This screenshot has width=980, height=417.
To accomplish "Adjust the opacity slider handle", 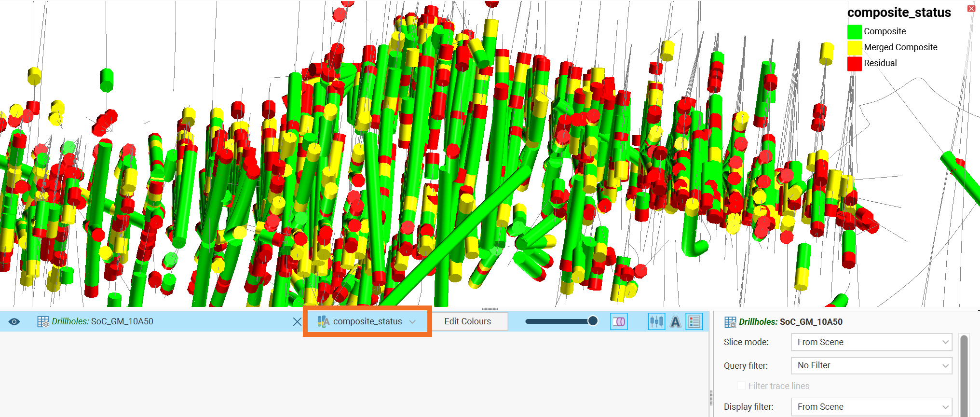I will click(x=593, y=321).
